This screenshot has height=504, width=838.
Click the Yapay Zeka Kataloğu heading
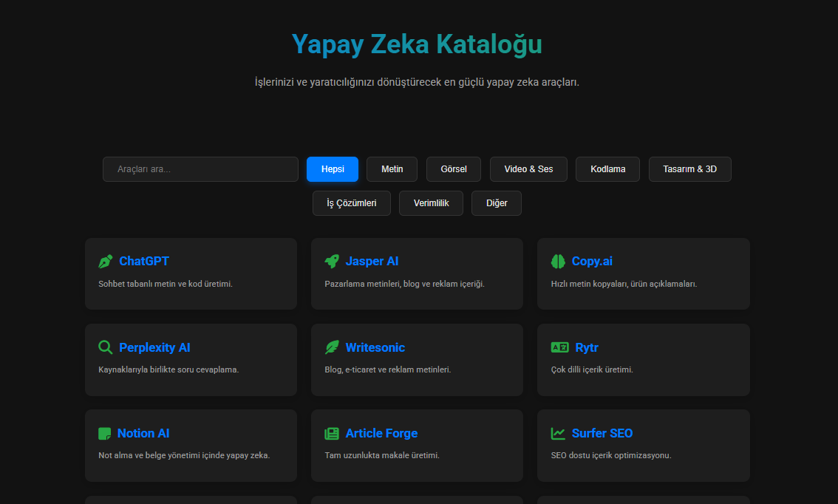point(417,44)
